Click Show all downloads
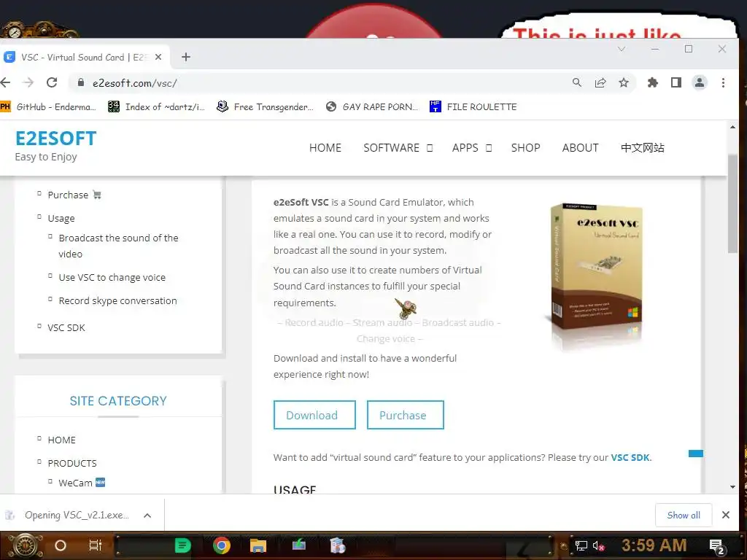Viewport: 747px width, 560px height. (x=684, y=516)
